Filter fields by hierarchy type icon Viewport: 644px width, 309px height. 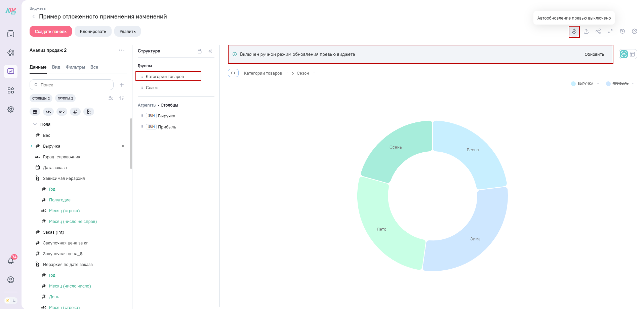click(x=89, y=112)
